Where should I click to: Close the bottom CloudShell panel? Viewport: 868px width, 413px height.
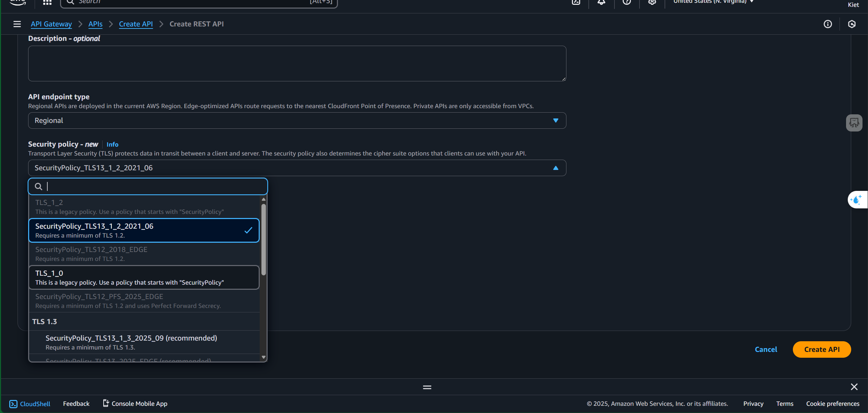(x=854, y=387)
